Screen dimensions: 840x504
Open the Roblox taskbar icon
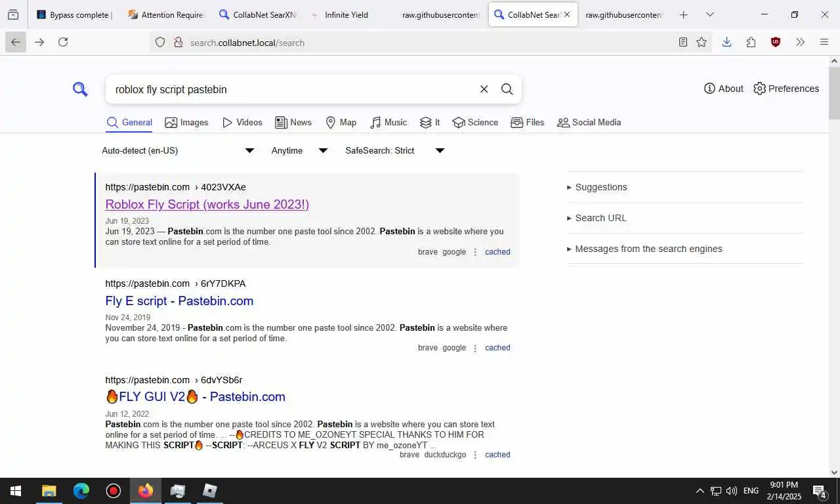pyautogui.click(x=210, y=491)
